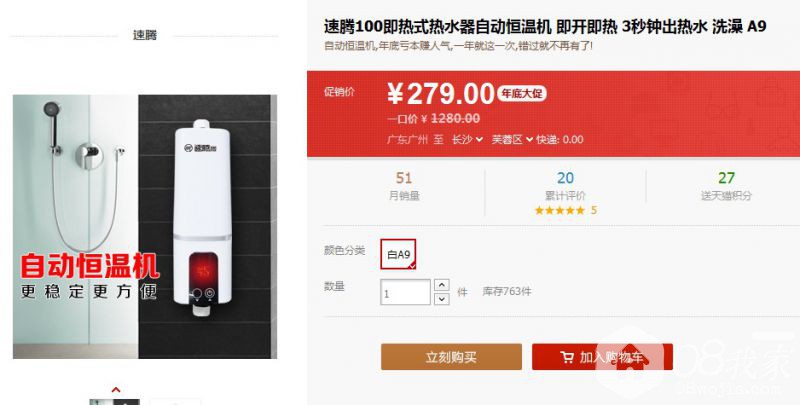This screenshot has height=405, width=800.
Task: Click the 立刻购买 buy now button
Action: click(451, 357)
